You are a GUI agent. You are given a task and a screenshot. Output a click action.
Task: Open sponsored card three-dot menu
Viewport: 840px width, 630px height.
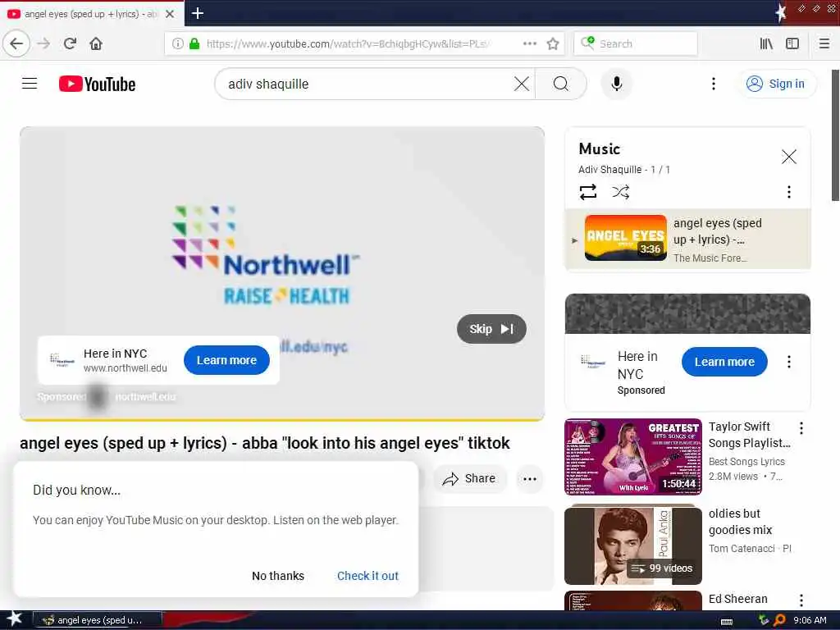(x=788, y=362)
